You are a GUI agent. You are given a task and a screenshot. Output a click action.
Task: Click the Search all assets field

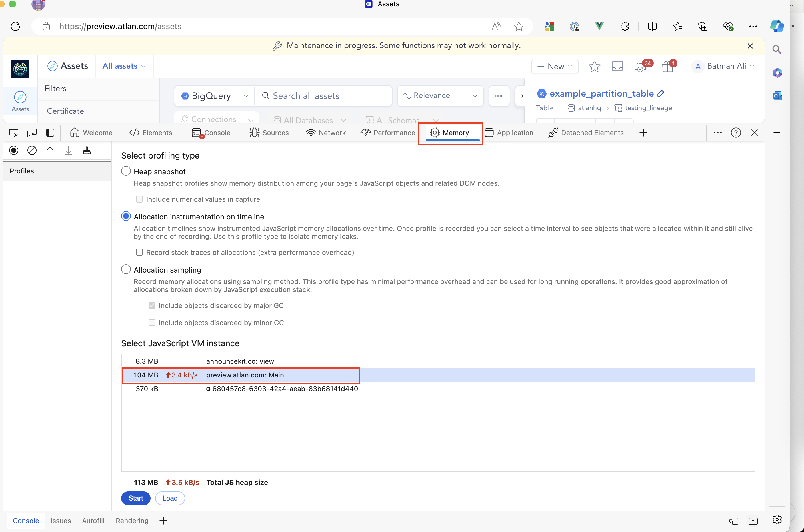[322, 96]
